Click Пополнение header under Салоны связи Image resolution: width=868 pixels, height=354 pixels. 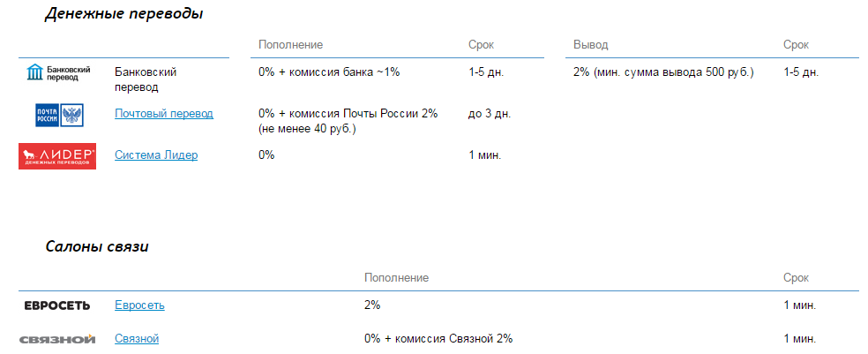[x=396, y=277]
